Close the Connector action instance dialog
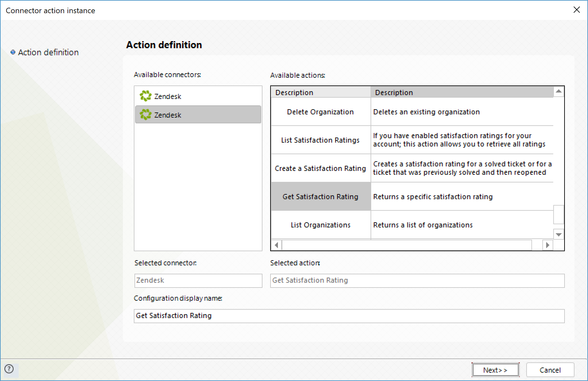This screenshot has height=381, width=588. [x=576, y=10]
